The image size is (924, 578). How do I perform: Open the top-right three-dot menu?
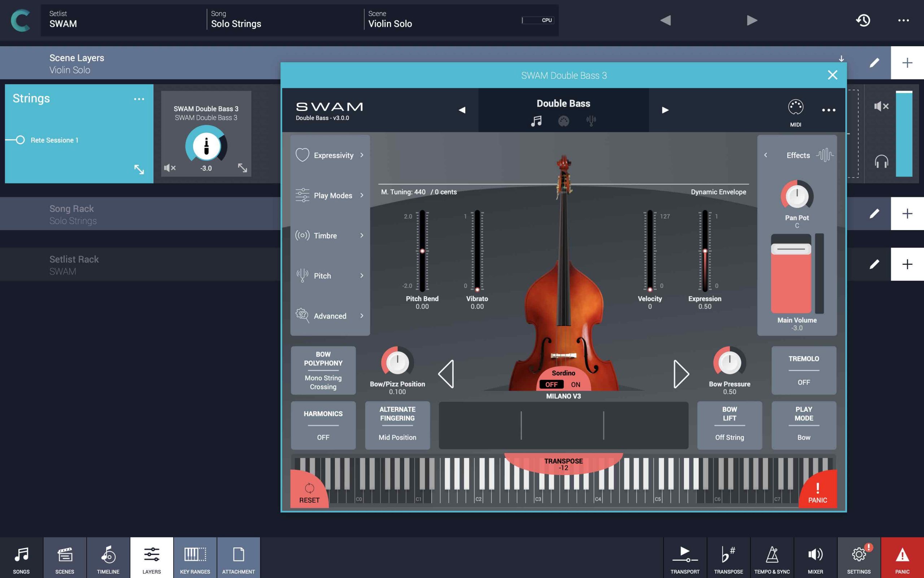903,20
